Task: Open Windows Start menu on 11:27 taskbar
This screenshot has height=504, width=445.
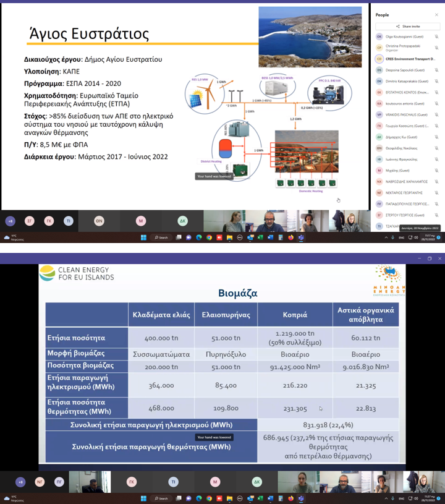Action: pyautogui.click(x=143, y=498)
